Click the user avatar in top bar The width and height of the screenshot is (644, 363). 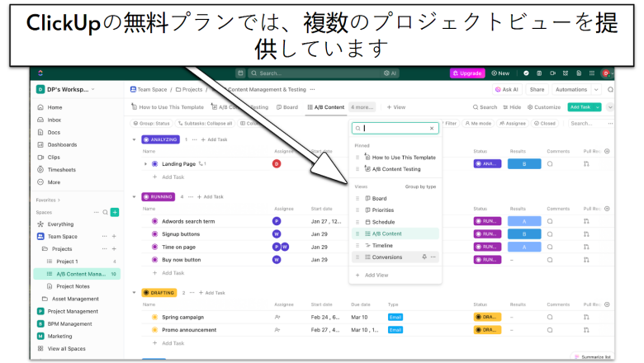[x=606, y=73]
